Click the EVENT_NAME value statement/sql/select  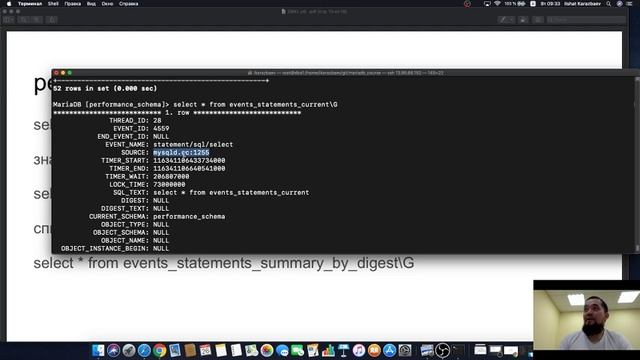(193, 144)
